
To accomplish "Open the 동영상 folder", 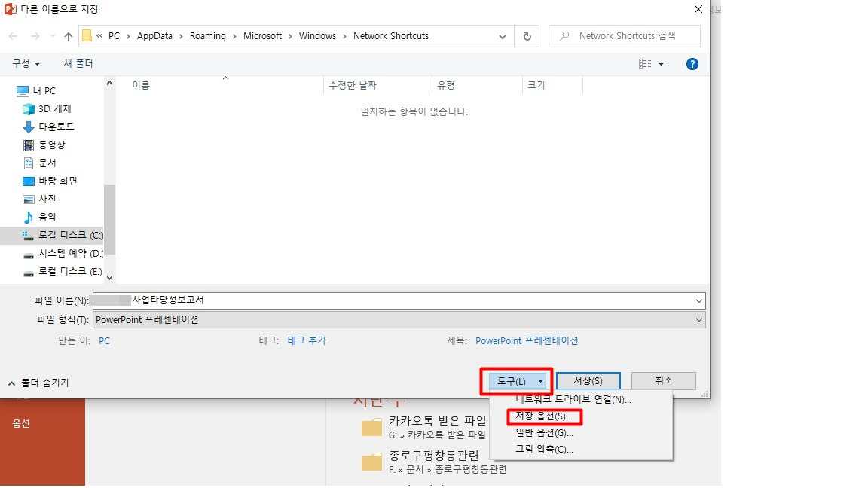I will pos(44,145).
